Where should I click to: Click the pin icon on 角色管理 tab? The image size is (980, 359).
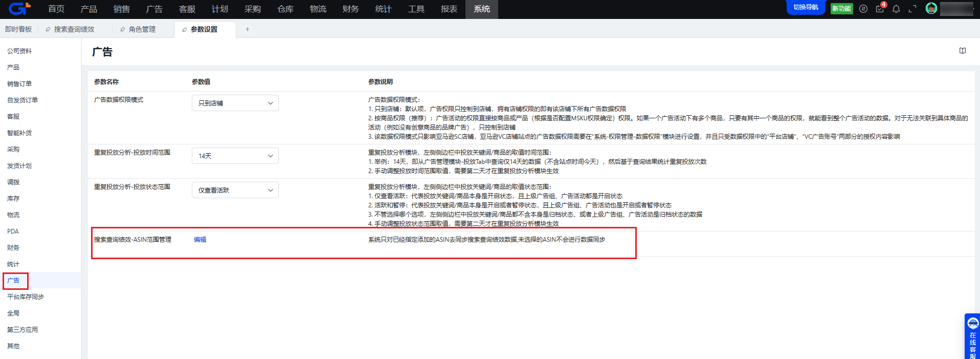coord(123,30)
